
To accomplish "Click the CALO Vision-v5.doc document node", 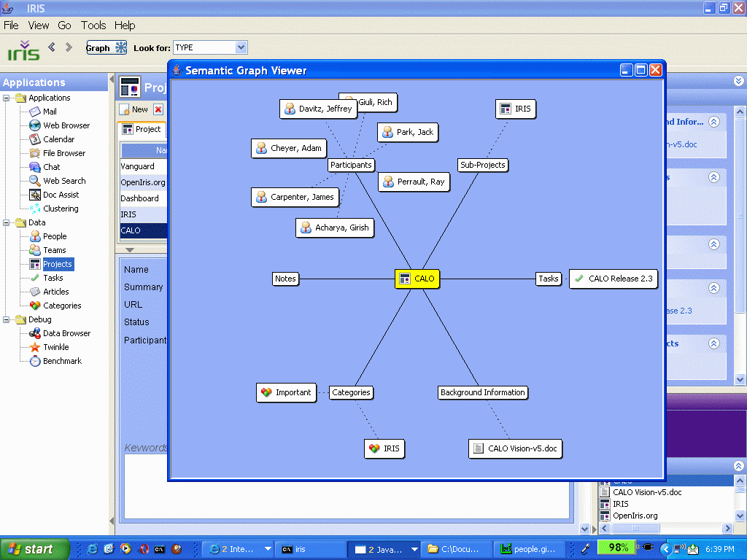I will (516, 448).
